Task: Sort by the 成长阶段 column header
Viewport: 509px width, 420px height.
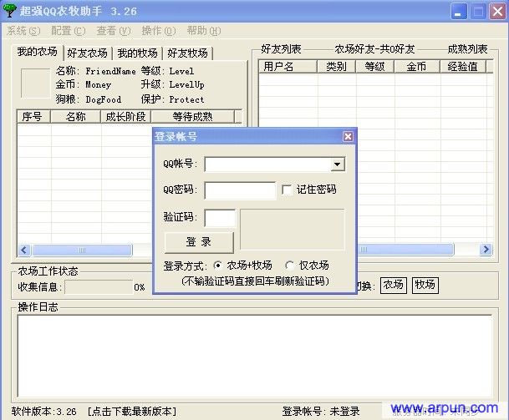Action: 125,117
